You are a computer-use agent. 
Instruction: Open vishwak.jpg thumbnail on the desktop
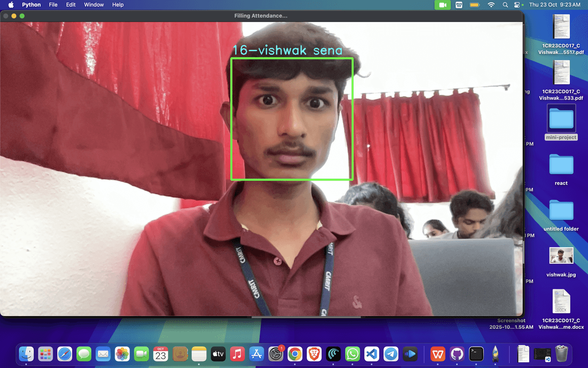pos(561,255)
